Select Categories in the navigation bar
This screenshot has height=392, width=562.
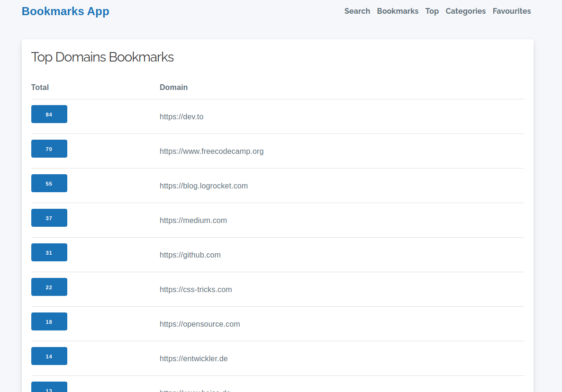tap(465, 11)
